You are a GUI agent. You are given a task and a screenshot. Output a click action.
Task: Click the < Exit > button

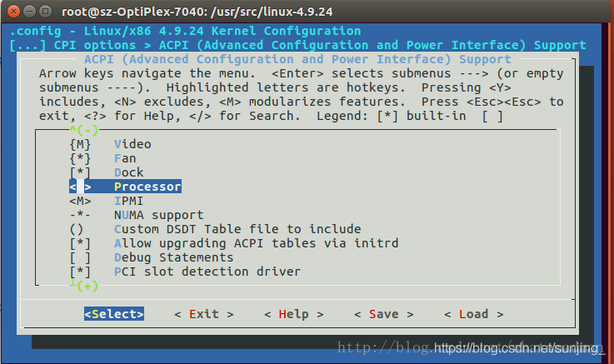coord(204,314)
